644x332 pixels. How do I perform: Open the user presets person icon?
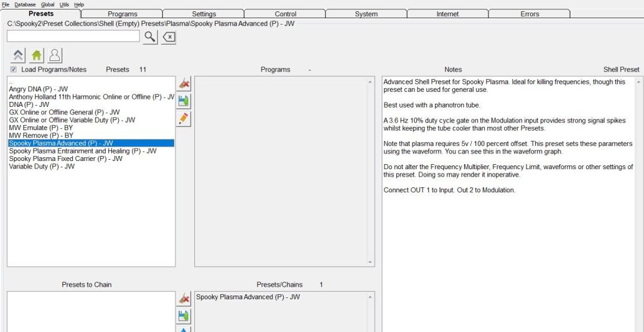(x=55, y=55)
